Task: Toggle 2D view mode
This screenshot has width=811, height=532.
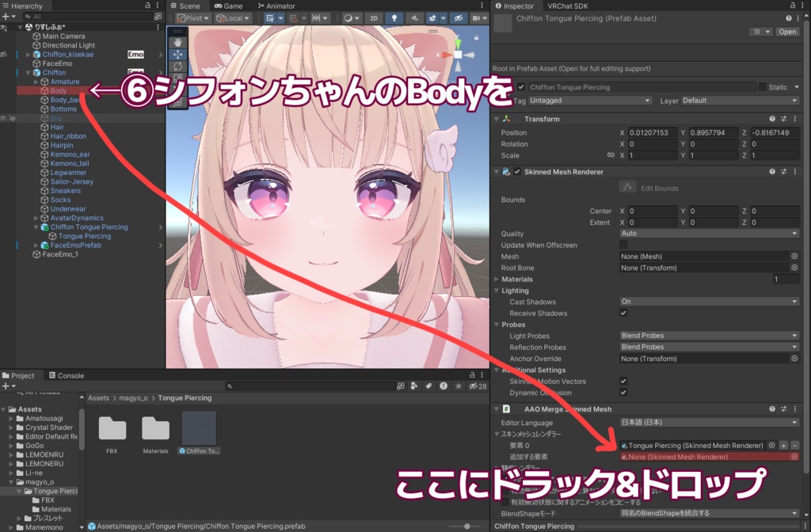Action: [x=374, y=18]
